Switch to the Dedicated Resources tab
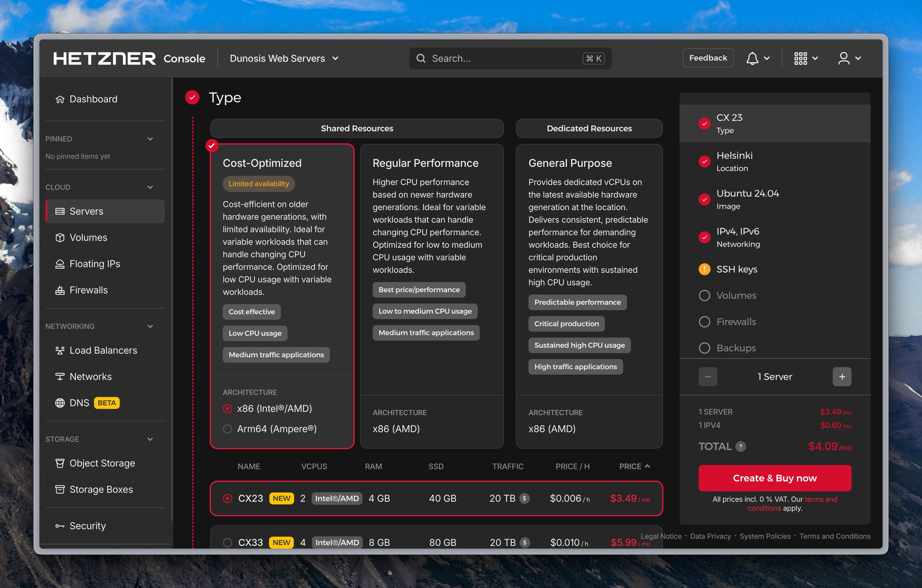This screenshot has width=922, height=588. (x=589, y=128)
